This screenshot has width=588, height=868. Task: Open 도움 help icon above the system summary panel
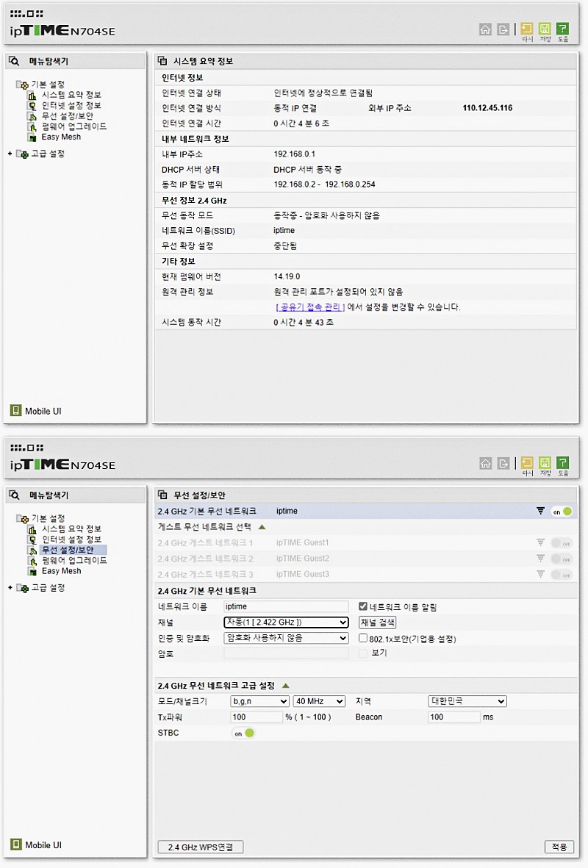(563, 29)
